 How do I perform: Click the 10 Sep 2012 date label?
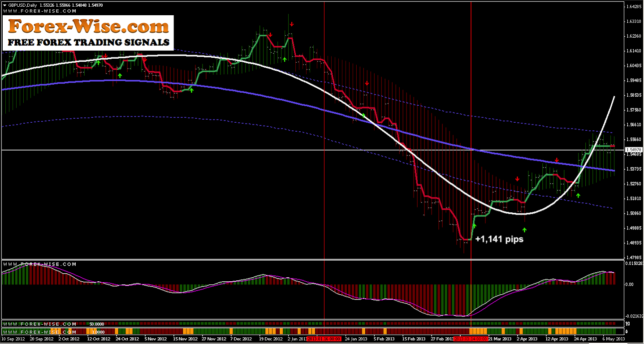tap(13, 339)
